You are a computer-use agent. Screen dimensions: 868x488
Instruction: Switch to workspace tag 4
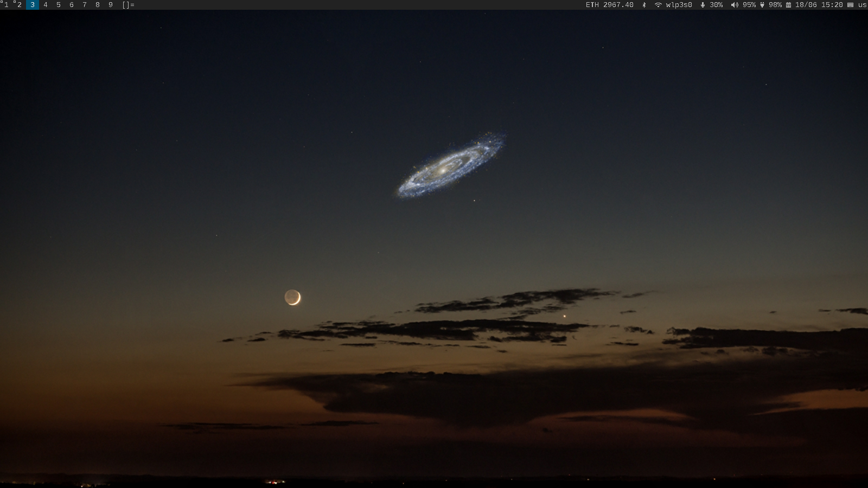coord(46,5)
